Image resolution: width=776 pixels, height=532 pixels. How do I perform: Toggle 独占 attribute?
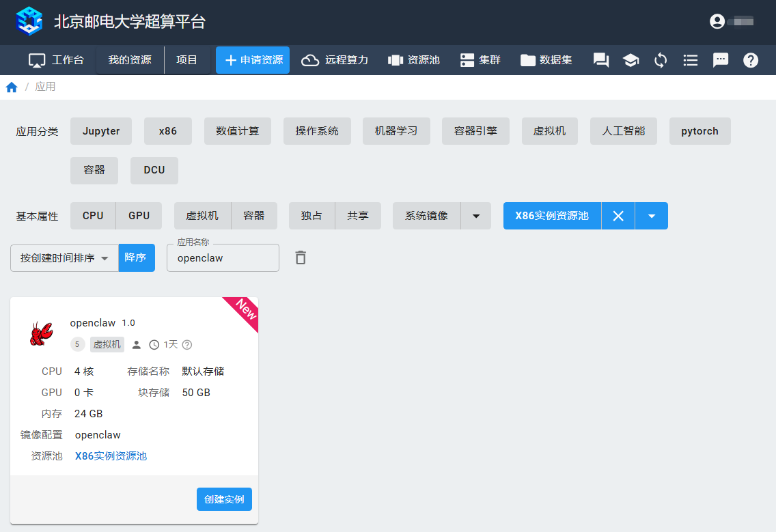(311, 216)
